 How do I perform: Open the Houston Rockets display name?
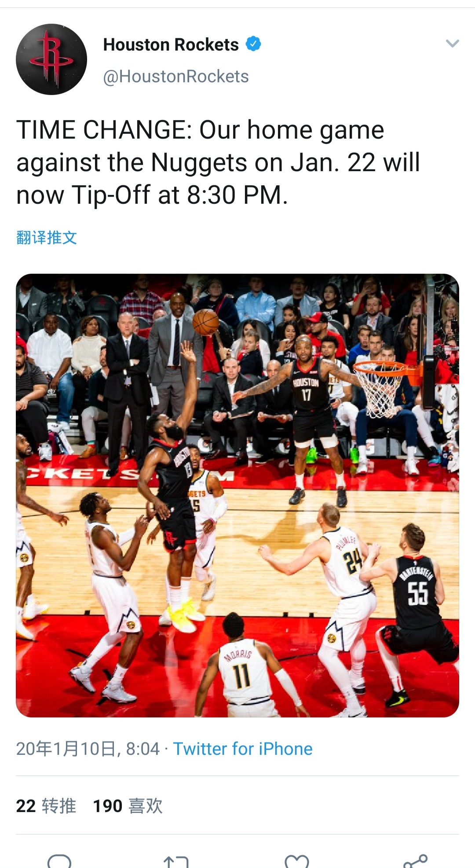click(171, 44)
